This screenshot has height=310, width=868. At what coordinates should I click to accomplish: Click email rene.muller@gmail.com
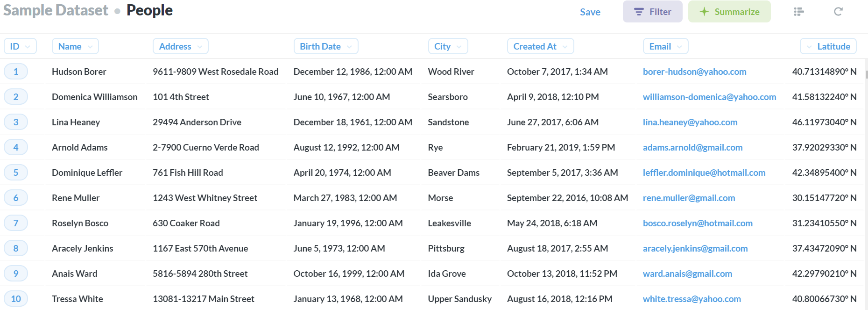689,198
